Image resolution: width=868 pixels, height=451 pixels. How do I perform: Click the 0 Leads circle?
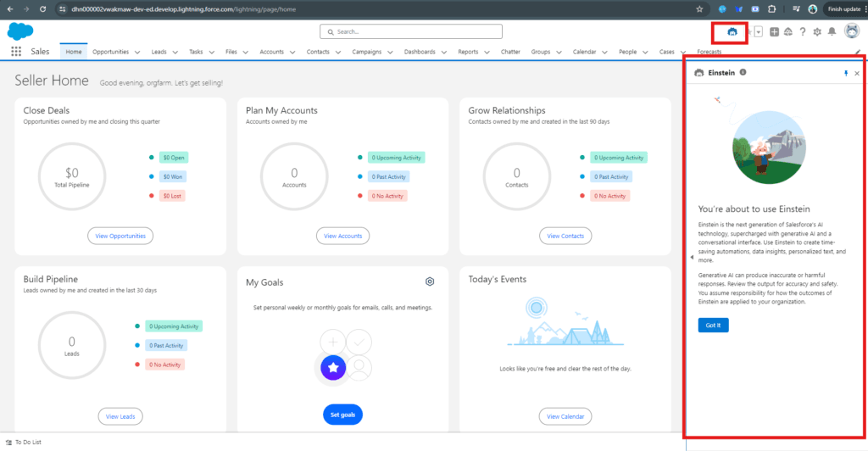tap(71, 345)
